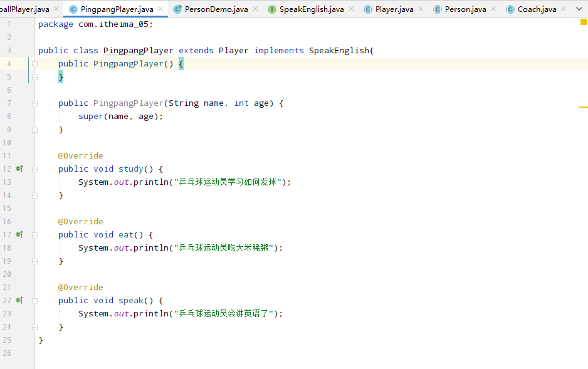Click line number 26 in the gutter
This screenshot has height=369, width=588.
point(7,353)
